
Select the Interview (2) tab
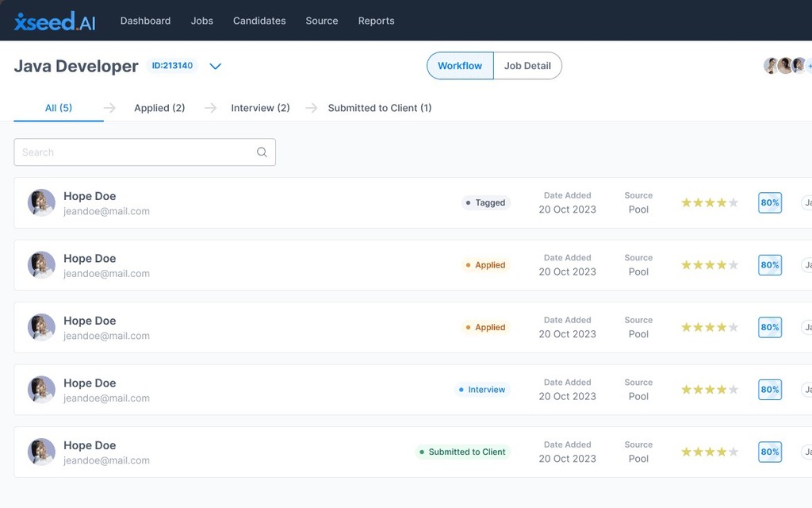[260, 108]
